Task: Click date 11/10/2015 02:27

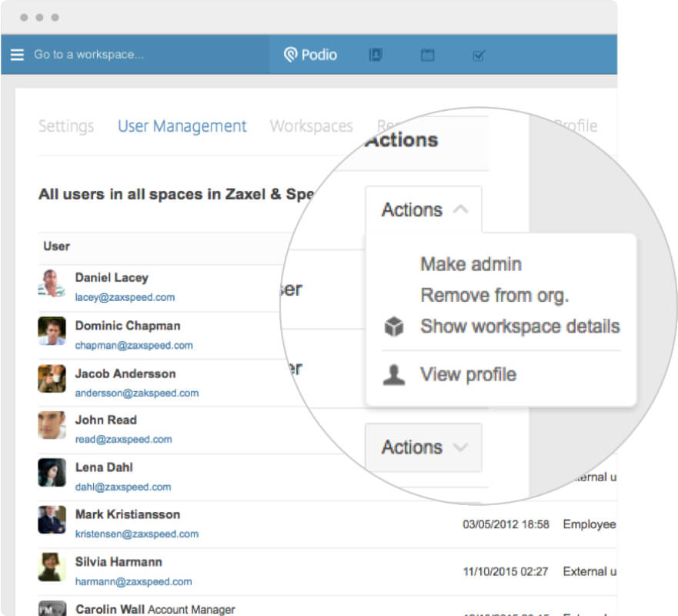Action: (x=506, y=571)
